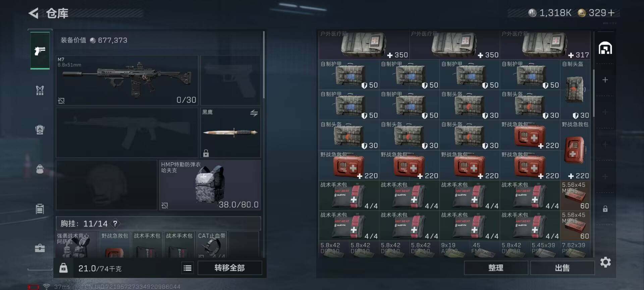Select the HMP特勤防弹衣 armor slot
This screenshot has width=644, height=290.
pyautogui.click(x=210, y=185)
